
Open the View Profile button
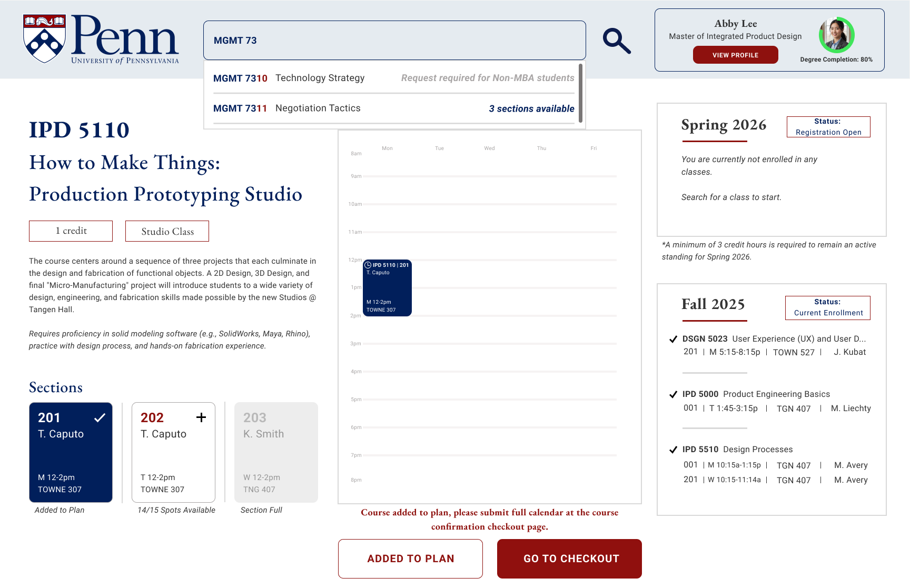(735, 55)
